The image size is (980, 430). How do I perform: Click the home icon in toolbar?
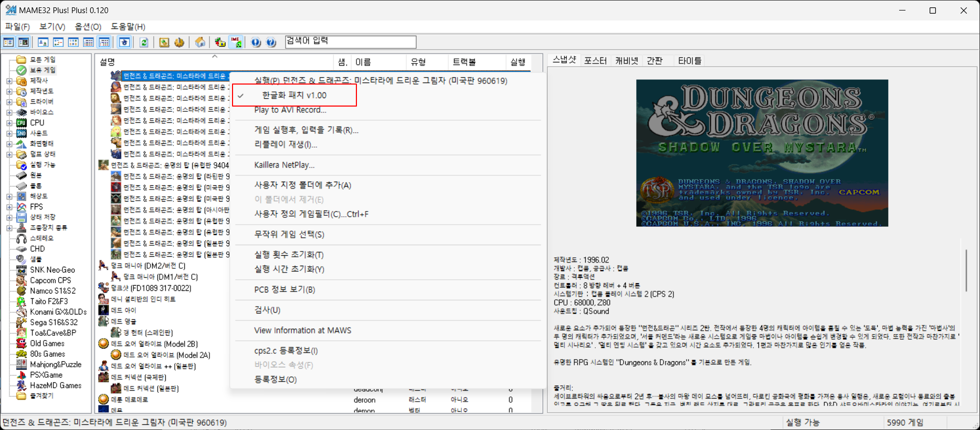pos(200,43)
